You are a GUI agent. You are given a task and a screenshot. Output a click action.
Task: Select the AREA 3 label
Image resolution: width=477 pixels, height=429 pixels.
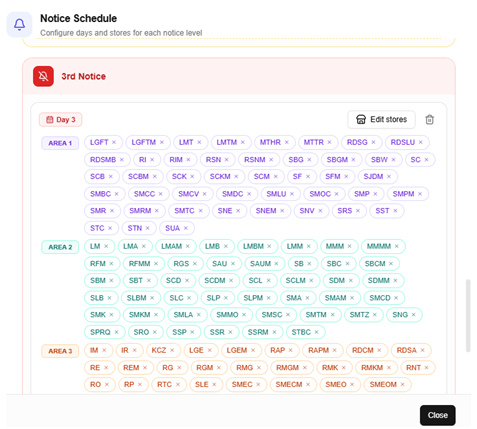(x=60, y=351)
